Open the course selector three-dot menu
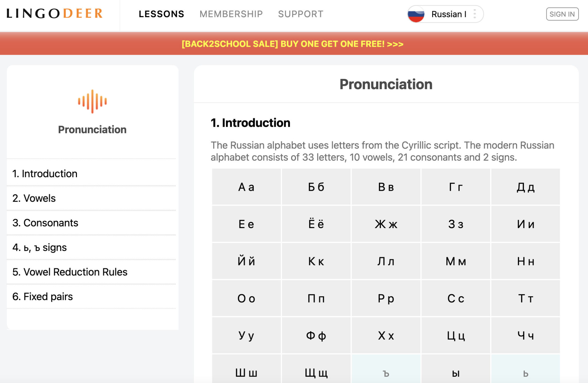 click(475, 14)
